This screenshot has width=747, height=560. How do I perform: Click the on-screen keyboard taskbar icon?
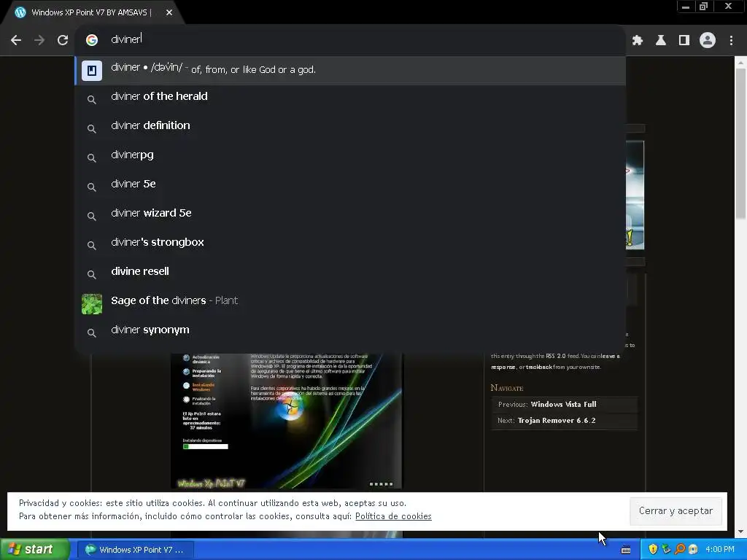coord(626,550)
